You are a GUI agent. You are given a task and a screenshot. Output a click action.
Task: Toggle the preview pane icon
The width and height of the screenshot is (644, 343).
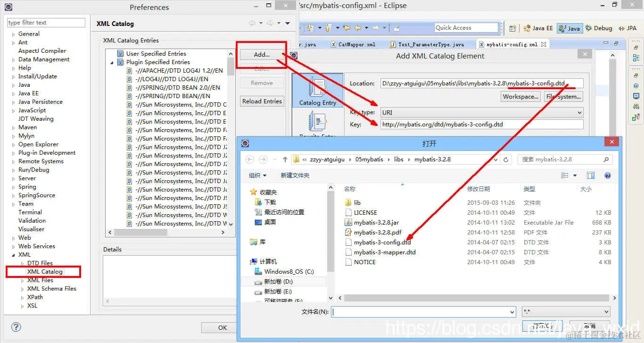click(591, 176)
